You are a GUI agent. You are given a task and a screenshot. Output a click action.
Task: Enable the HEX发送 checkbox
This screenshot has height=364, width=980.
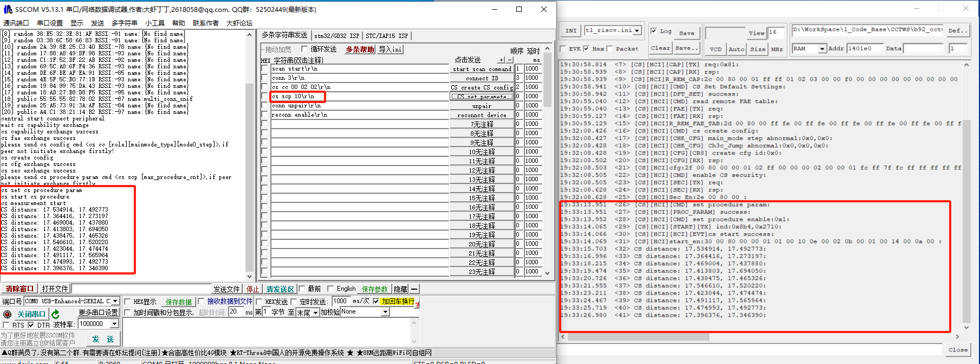(x=259, y=302)
